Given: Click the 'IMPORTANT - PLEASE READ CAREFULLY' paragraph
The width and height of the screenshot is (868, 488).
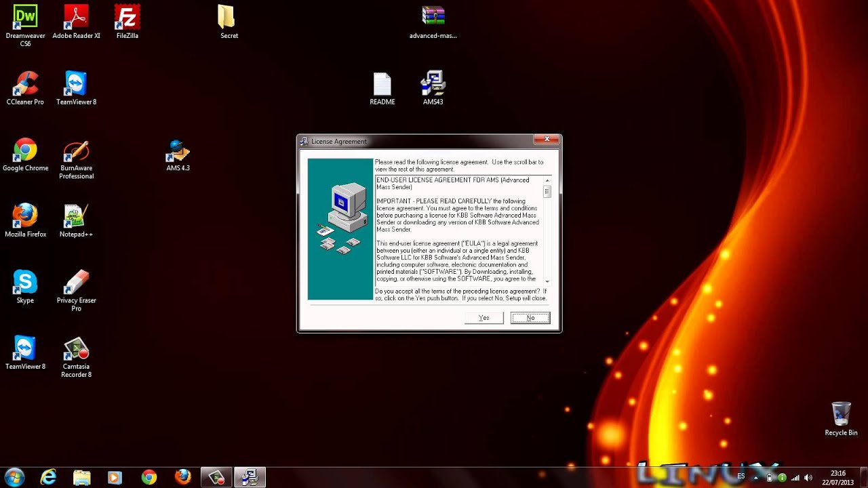Looking at the screenshot, I should click(x=458, y=215).
